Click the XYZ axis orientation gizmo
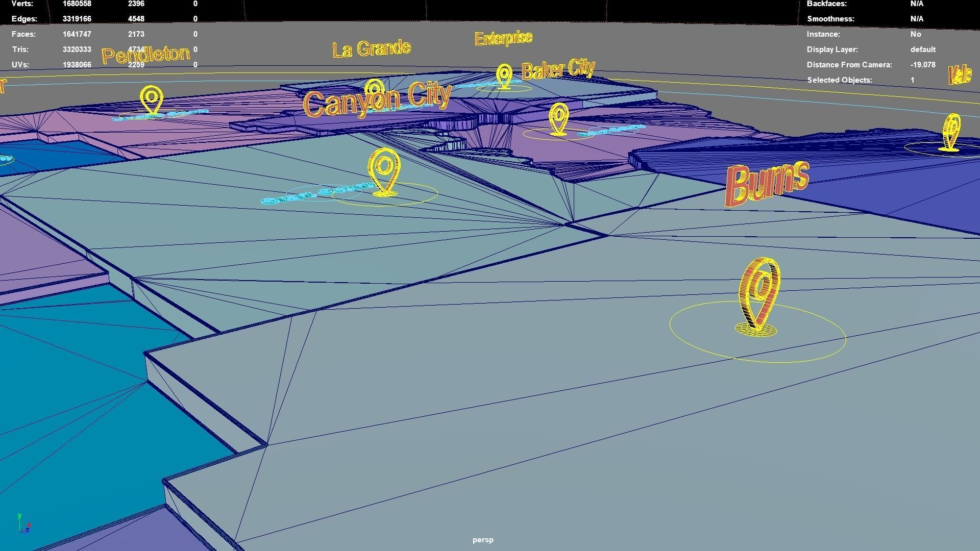This screenshot has width=980, height=551. tap(24, 524)
